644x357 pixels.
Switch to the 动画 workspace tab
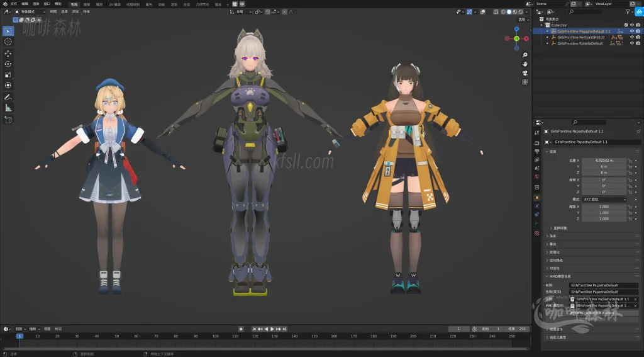click(162, 4)
